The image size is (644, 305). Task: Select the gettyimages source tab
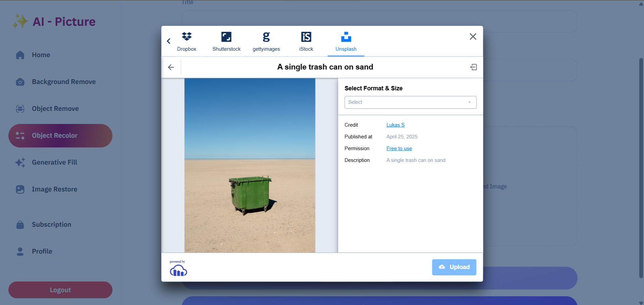pos(266,42)
